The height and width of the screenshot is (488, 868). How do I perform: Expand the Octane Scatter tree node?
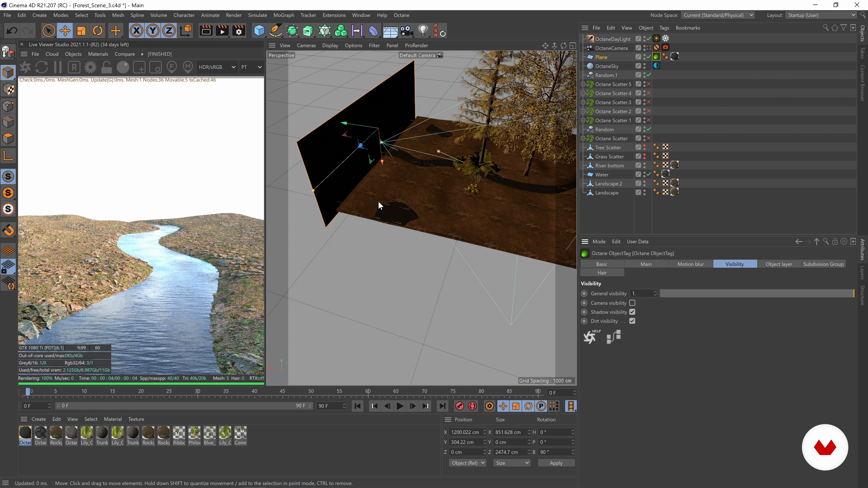583,138
